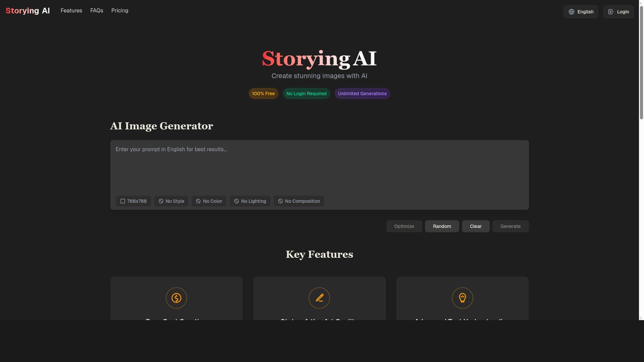644x362 pixels.
Task: Open the Pricing navigation link
Action: 120,11
